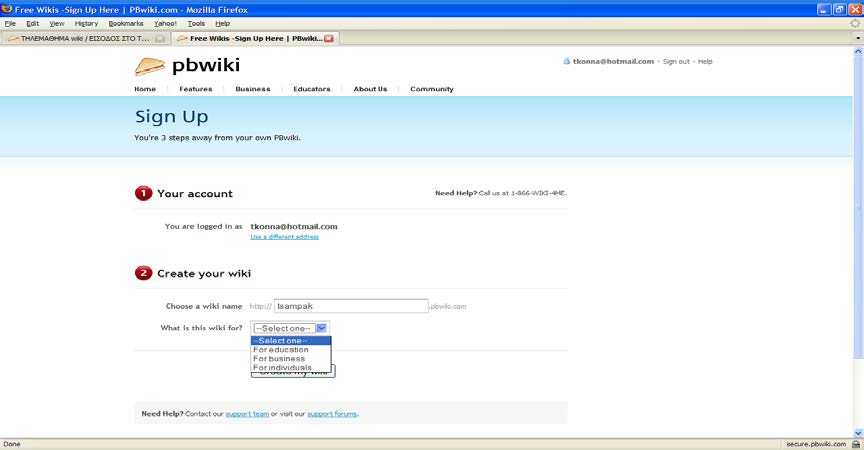Click the Create your wiki step heading
Viewport: 864px width, 450px height.
pos(204,274)
